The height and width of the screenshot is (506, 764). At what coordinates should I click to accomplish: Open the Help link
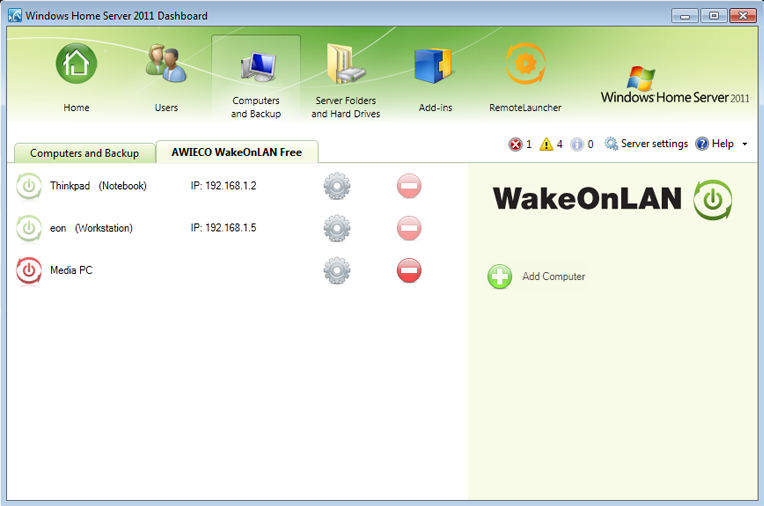point(723,144)
